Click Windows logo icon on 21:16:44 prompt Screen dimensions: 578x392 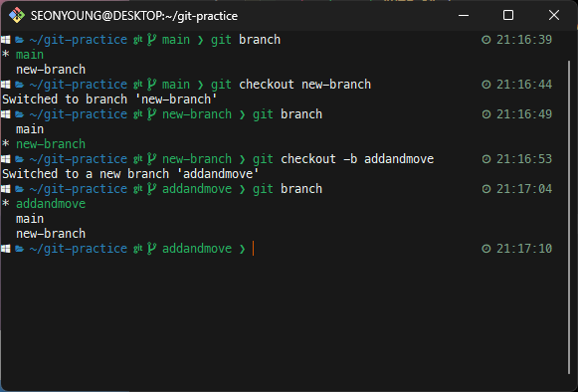tap(6, 85)
